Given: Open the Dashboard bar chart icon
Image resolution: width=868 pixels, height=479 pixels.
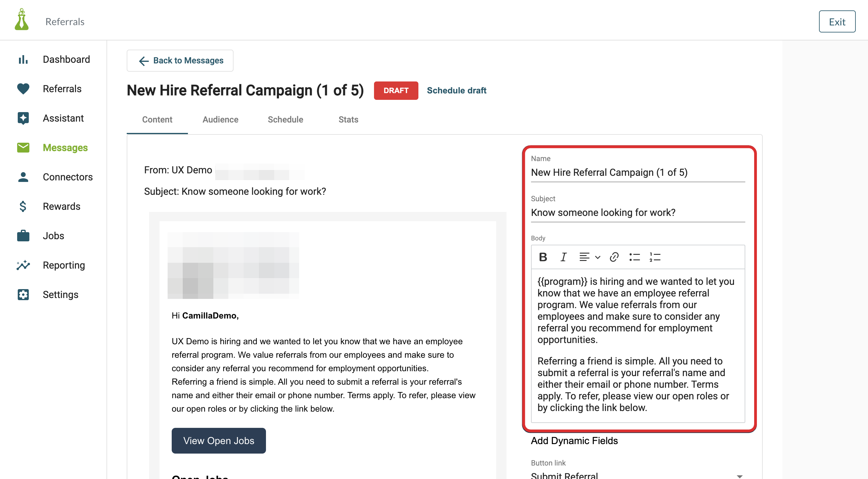Looking at the screenshot, I should click(x=23, y=60).
